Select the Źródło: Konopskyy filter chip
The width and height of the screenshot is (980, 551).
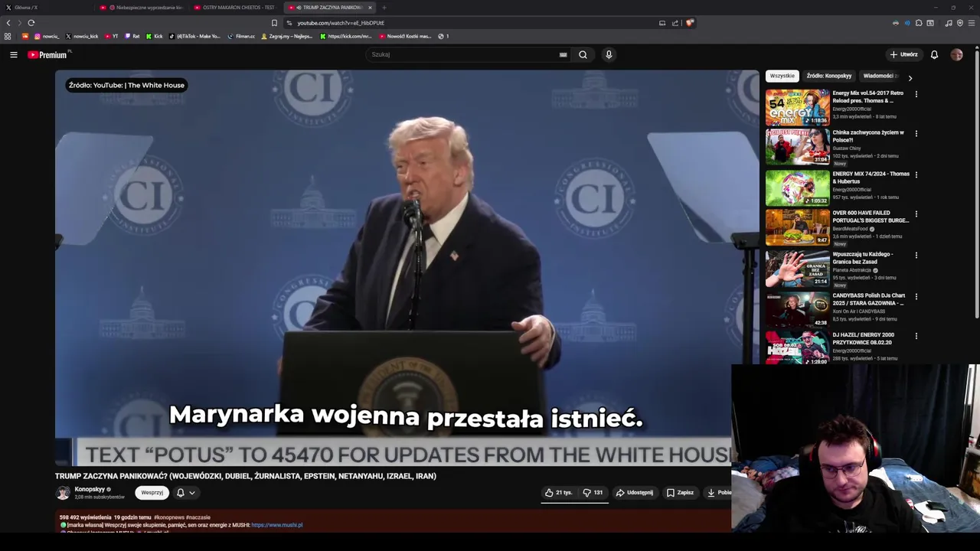828,76
